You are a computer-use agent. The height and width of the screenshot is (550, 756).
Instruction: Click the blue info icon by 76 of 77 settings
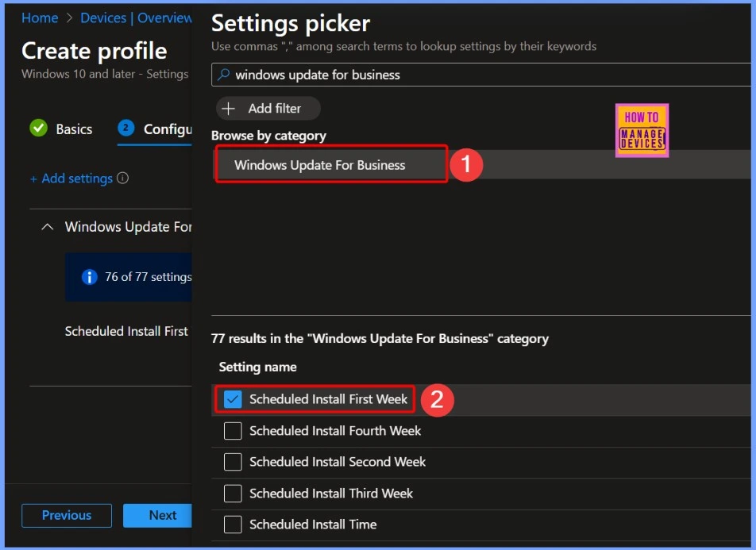89,277
